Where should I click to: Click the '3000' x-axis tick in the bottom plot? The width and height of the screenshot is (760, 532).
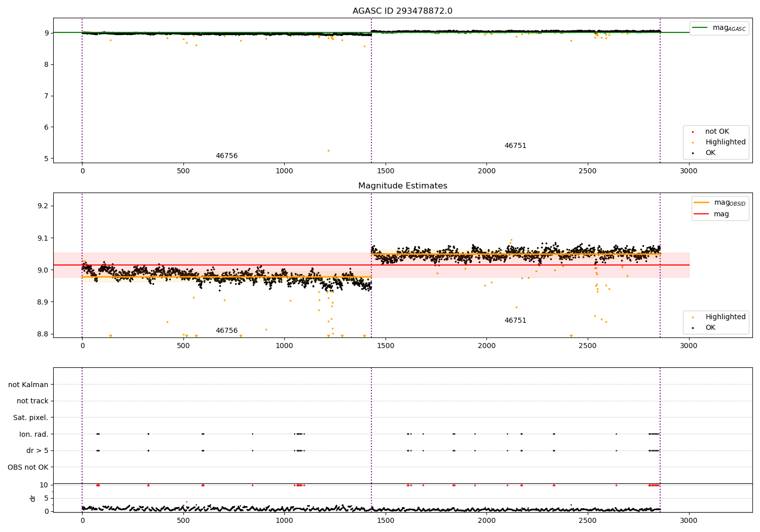coord(689,520)
